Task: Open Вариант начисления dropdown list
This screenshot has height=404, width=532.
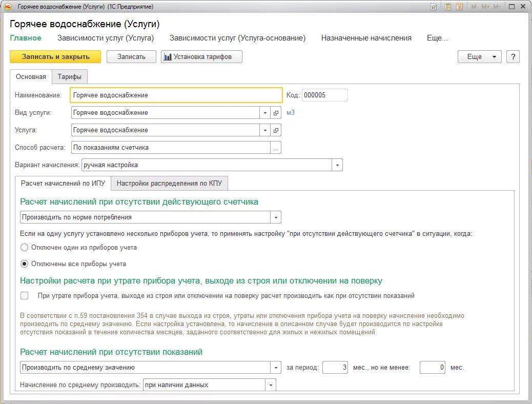Action: point(337,165)
